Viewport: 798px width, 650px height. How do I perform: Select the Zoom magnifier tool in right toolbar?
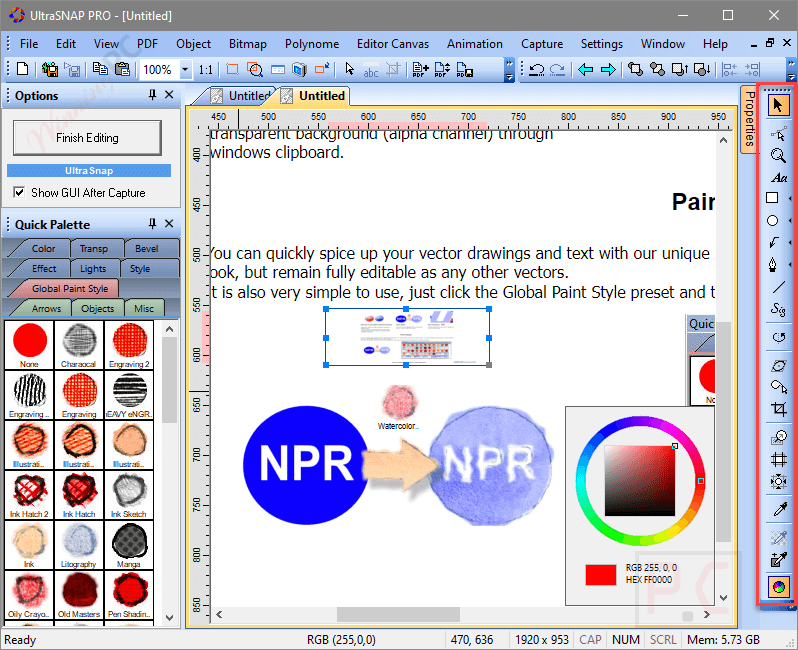tap(778, 155)
